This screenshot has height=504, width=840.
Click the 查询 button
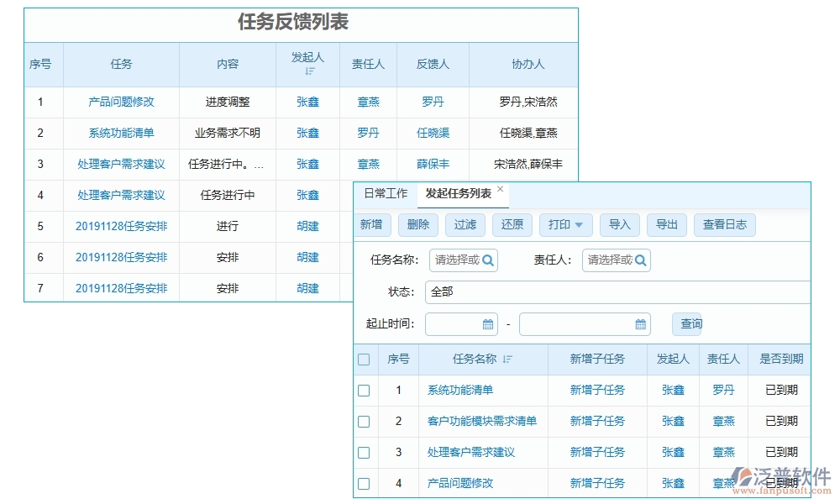[x=687, y=323]
